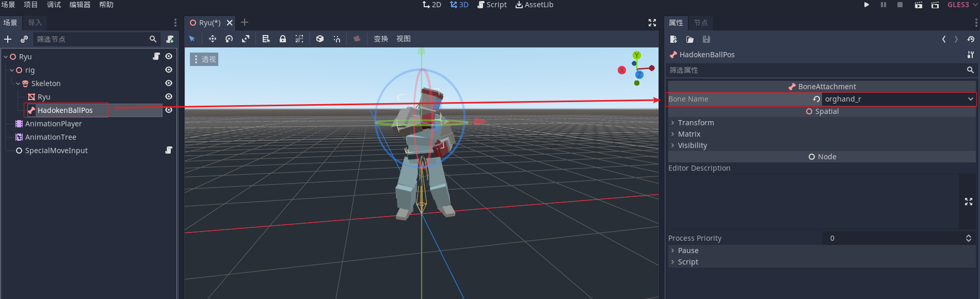The width and height of the screenshot is (980, 299).
Task: Activate the Scale Mode tool
Action: click(246, 39)
